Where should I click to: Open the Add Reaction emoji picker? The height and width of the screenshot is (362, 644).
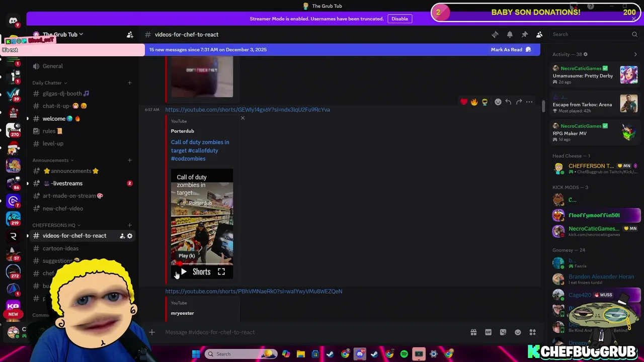[x=498, y=102]
